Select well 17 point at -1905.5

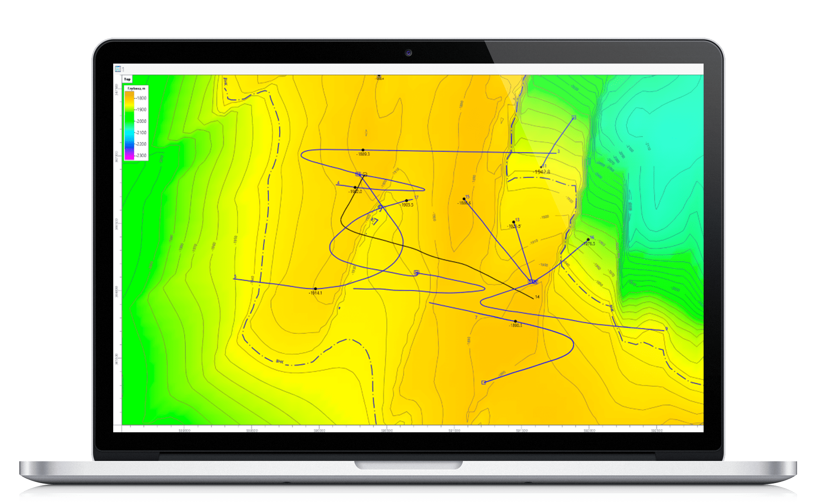coord(407,201)
